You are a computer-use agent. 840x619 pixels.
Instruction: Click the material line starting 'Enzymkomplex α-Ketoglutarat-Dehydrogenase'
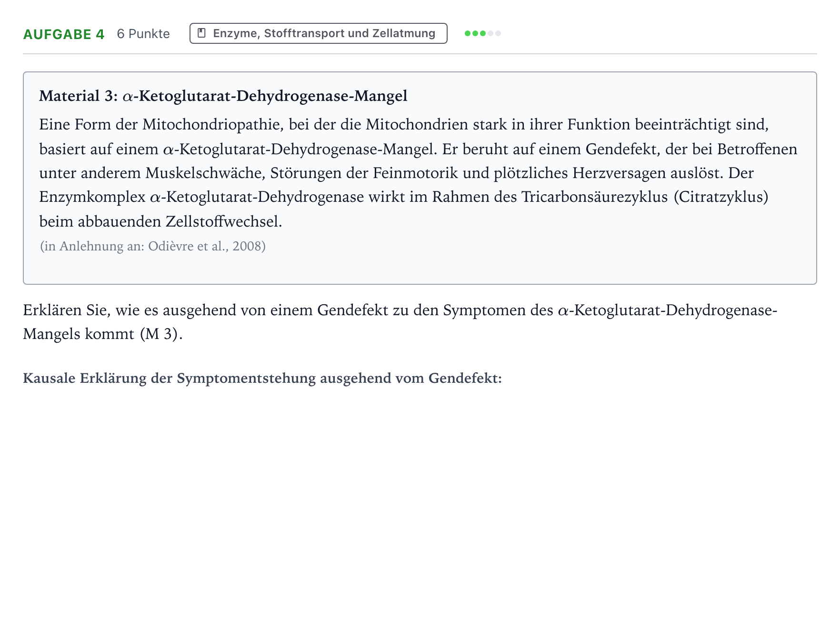[404, 197]
